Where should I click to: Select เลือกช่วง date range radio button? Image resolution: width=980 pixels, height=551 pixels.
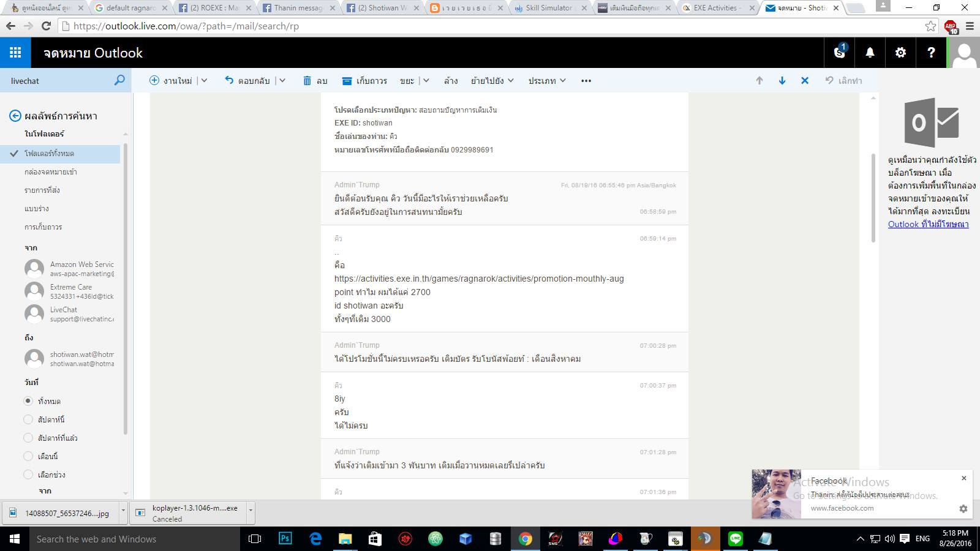click(x=28, y=474)
